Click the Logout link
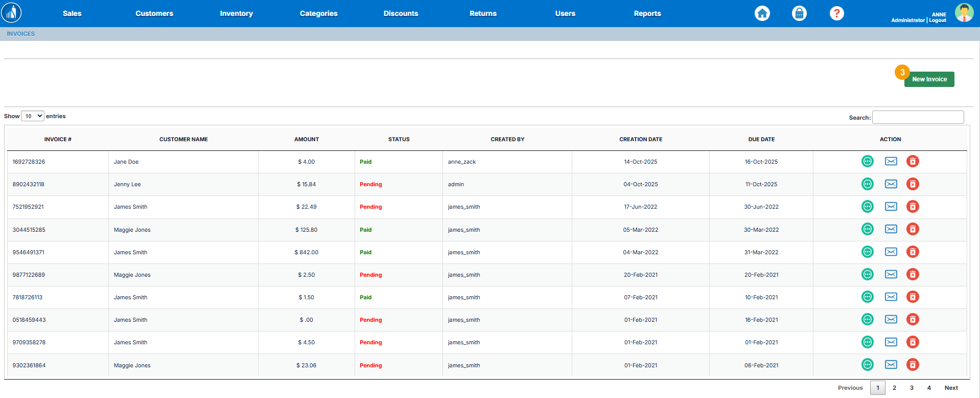Image resolution: width=980 pixels, height=398 pixels. [x=938, y=20]
